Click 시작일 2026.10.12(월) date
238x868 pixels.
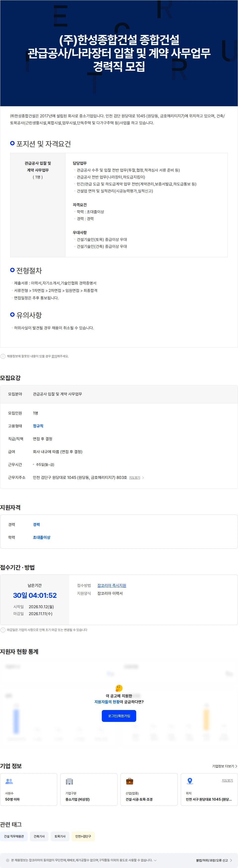tap(34, 606)
